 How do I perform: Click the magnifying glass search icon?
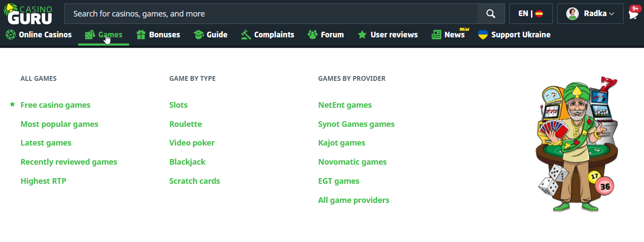click(491, 14)
